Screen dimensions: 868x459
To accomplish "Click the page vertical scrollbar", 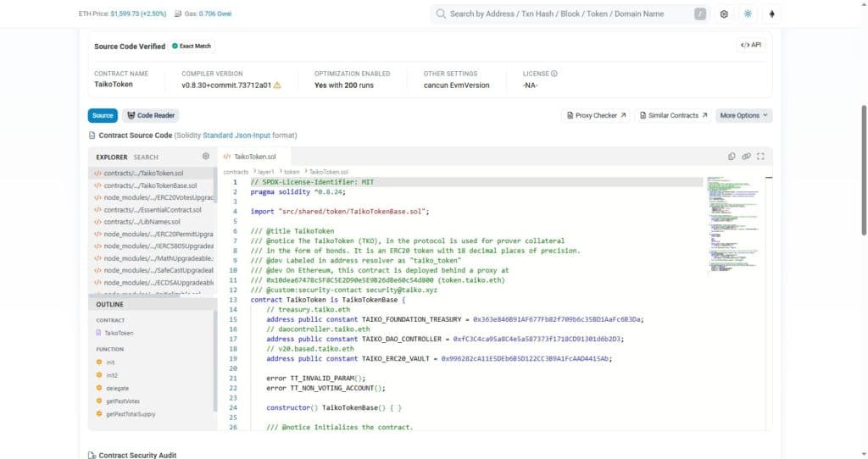I will click(x=864, y=169).
